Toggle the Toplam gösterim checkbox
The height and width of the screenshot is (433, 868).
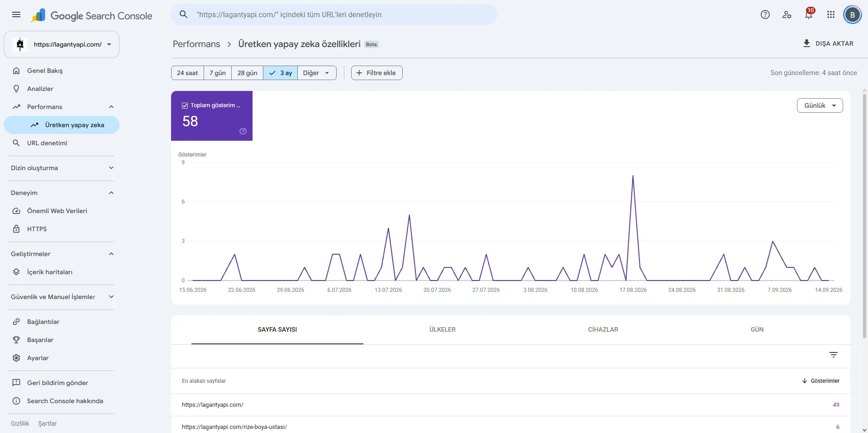(185, 105)
